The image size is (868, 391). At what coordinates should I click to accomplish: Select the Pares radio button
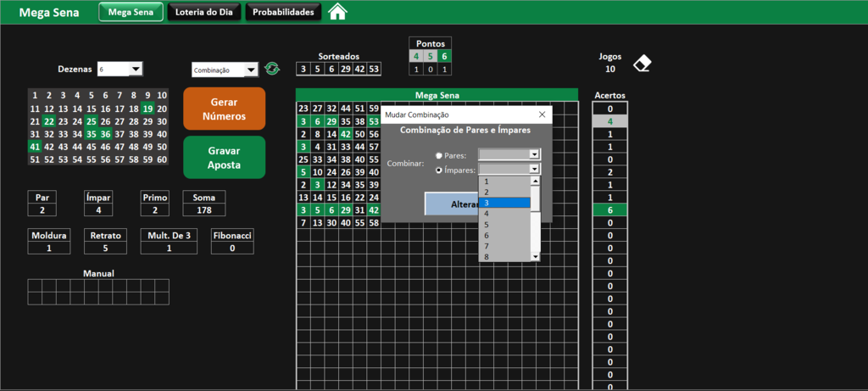439,155
